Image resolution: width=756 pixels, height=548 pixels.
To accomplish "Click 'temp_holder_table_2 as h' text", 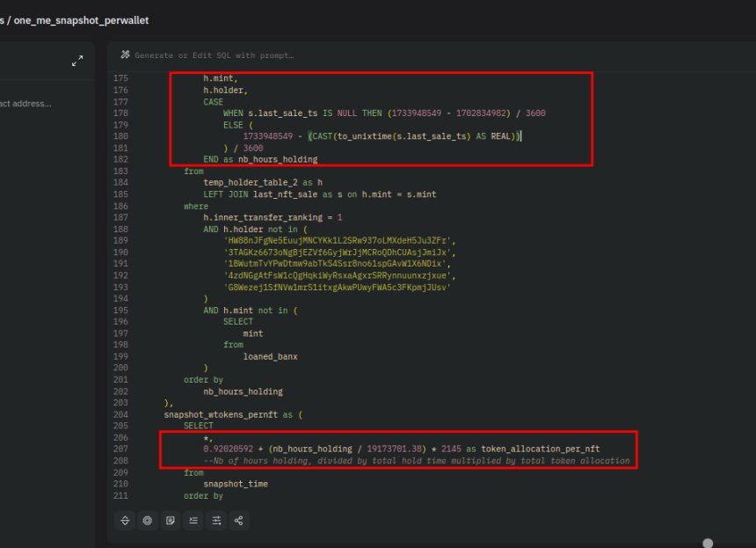I will coord(263,183).
